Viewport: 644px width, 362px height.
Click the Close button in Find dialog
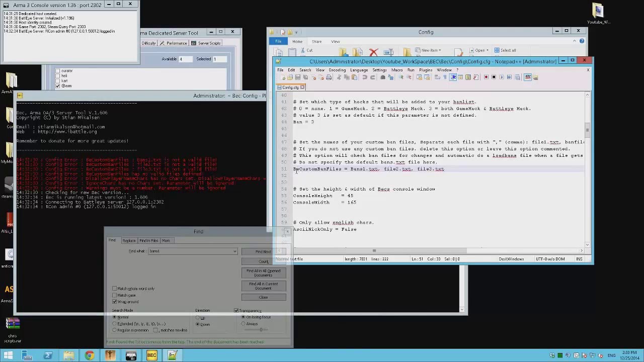(263, 297)
